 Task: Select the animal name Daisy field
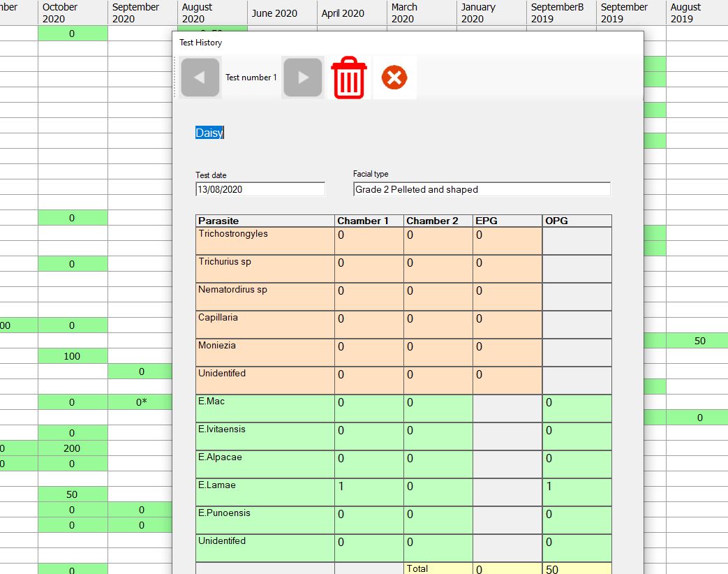point(209,133)
